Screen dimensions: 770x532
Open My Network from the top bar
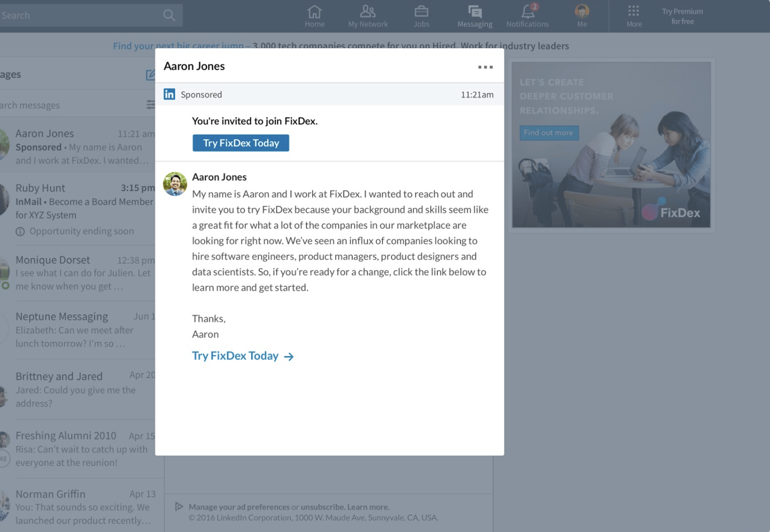click(x=368, y=16)
